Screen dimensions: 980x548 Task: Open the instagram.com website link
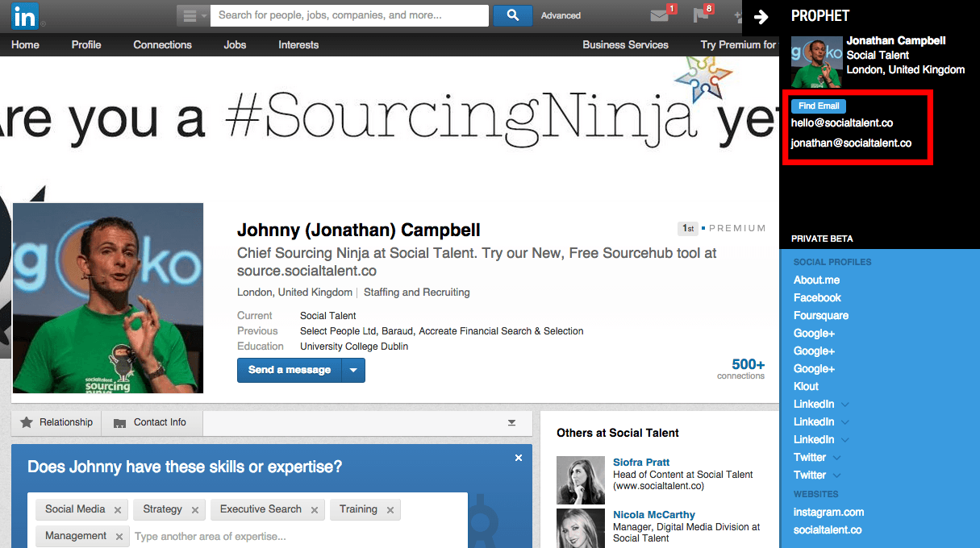(x=828, y=512)
